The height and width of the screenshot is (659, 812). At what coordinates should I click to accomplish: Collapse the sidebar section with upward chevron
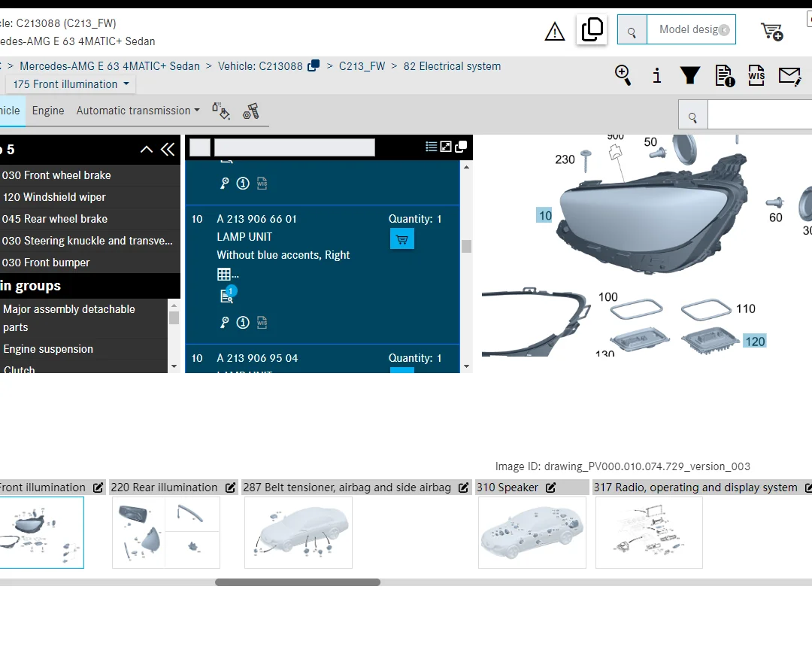[147, 150]
